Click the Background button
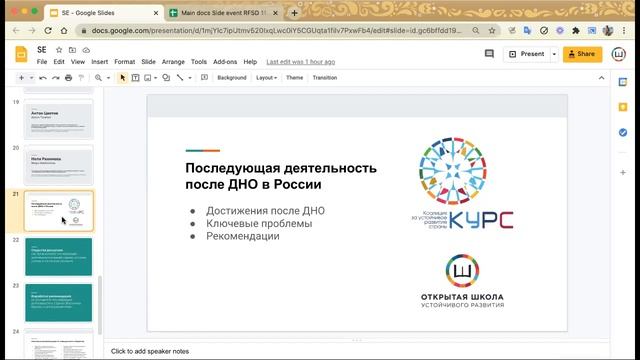This screenshot has height=360, width=640. pos(232,78)
